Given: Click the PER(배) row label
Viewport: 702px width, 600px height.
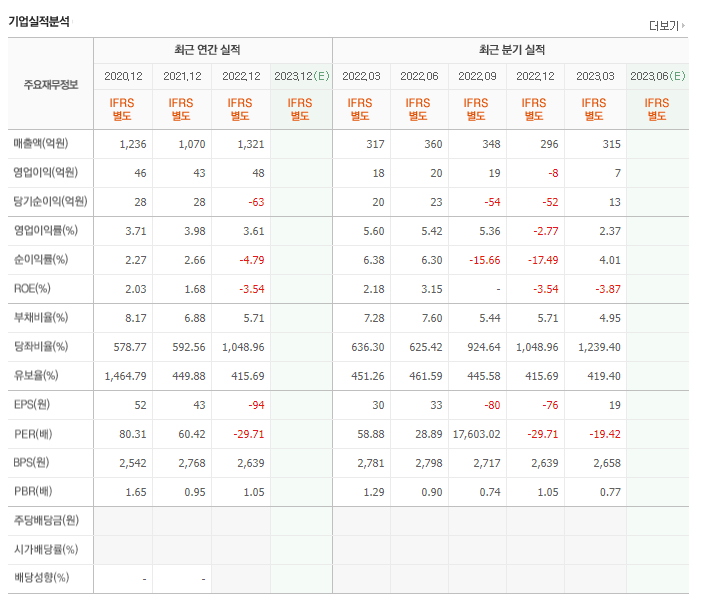Looking at the screenshot, I should pyautogui.click(x=33, y=434).
